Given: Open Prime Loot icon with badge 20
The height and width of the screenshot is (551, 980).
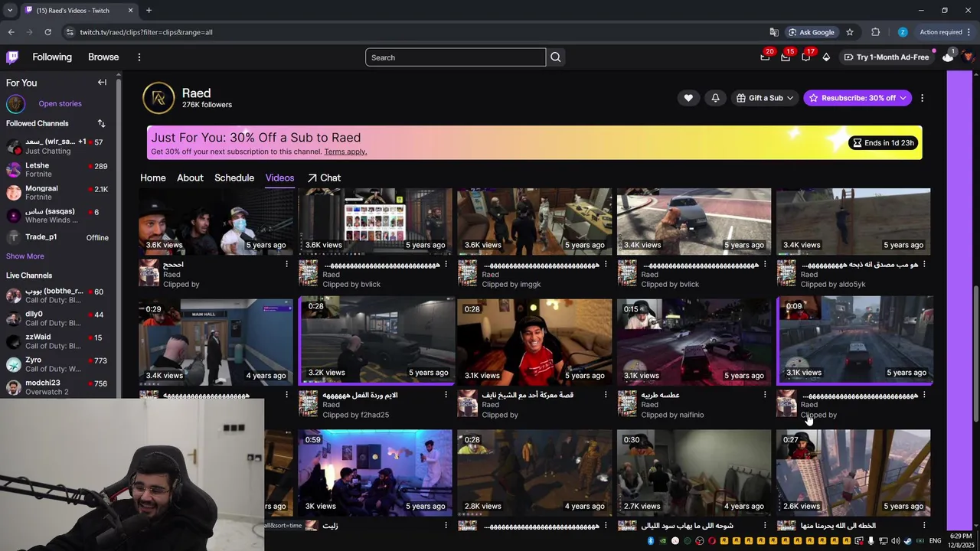Looking at the screenshot, I should pyautogui.click(x=765, y=57).
